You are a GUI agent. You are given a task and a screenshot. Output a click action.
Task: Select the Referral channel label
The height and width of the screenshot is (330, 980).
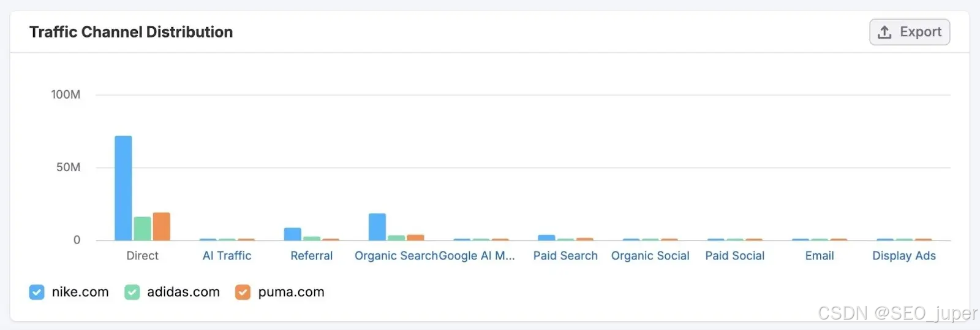[311, 256]
